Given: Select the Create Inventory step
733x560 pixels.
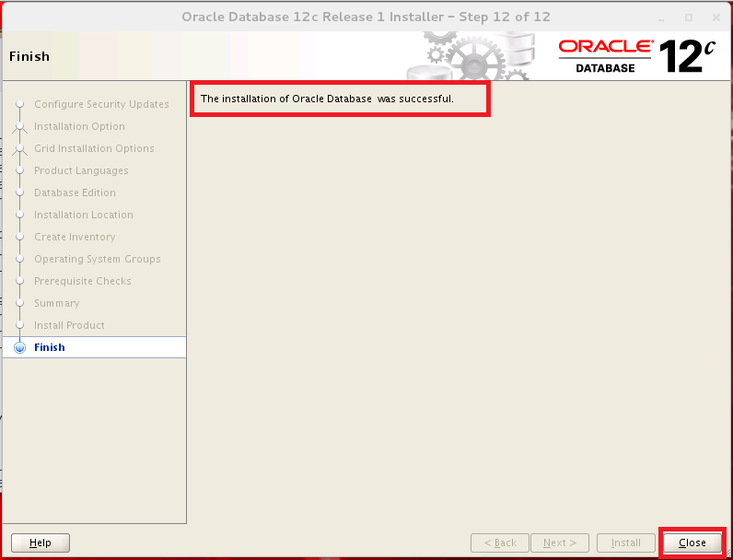Looking at the screenshot, I should point(75,237).
